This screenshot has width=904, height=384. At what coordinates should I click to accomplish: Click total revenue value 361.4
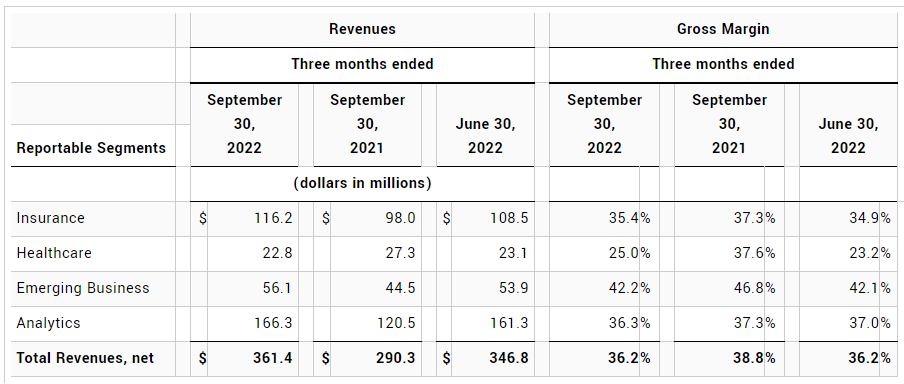click(x=272, y=358)
